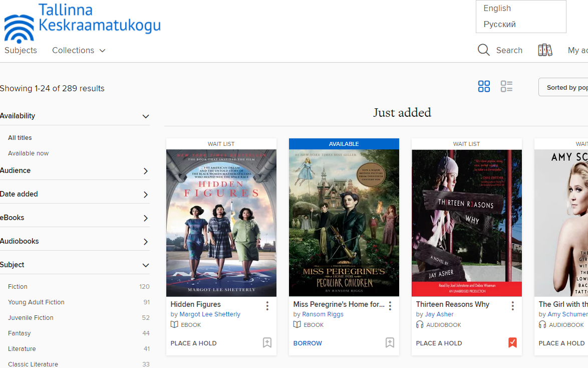Switch to list view layout icon
Image resolution: width=588 pixels, height=368 pixels.
(x=506, y=86)
